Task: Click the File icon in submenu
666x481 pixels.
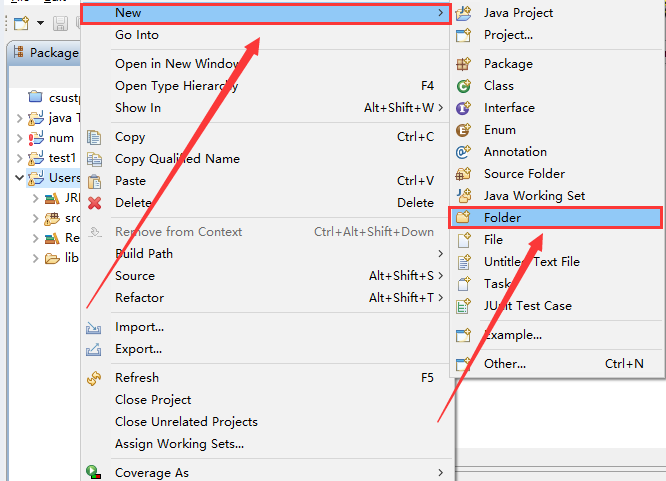Action: pyautogui.click(x=463, y=240)
